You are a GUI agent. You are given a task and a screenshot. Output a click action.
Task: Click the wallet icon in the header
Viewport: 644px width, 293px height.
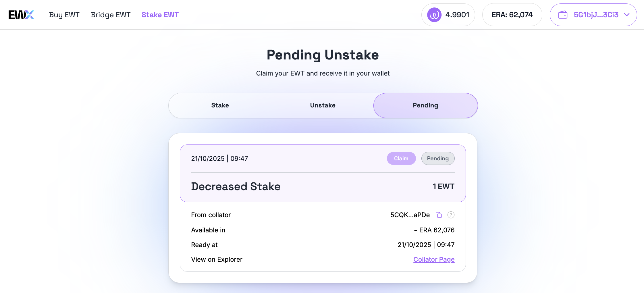(x=563, y=15)
